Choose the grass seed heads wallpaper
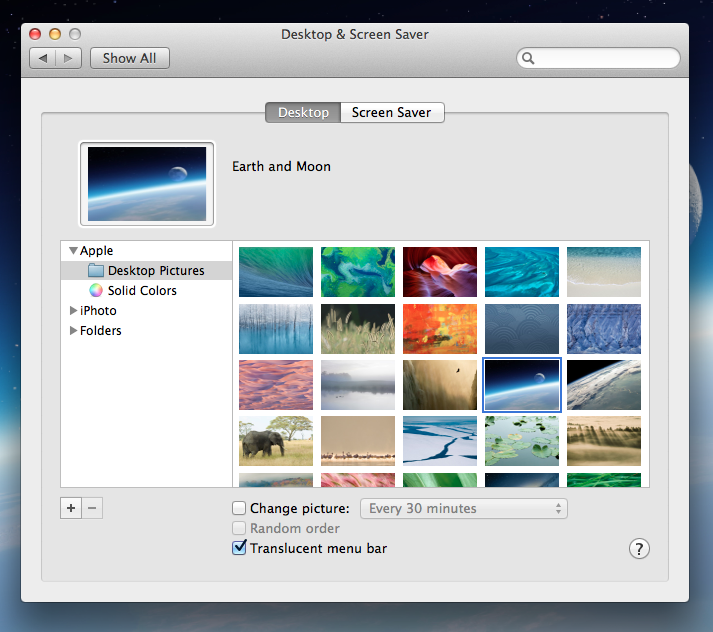This screenshot has height=632, width=713. pos(358,329)
